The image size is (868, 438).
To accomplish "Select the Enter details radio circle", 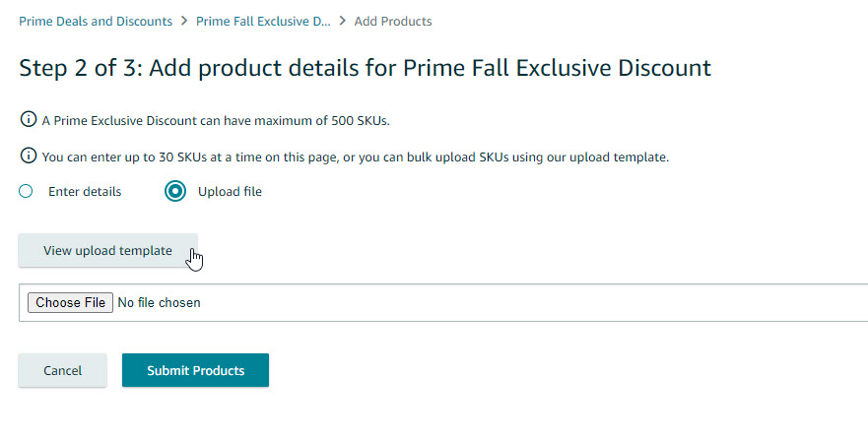I will [x=27, y=191].
